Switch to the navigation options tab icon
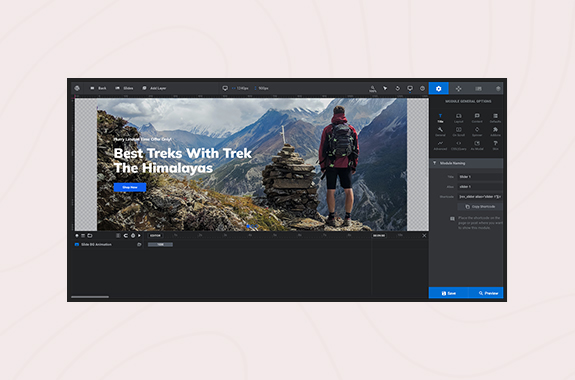This screenshot has height=380, width=575. pyautogui.click(x=458, y=88)
